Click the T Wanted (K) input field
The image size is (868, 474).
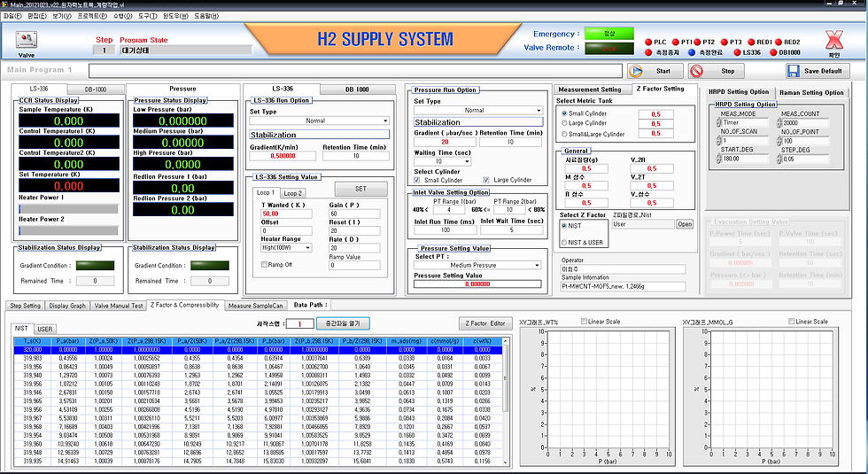[287, 214]
